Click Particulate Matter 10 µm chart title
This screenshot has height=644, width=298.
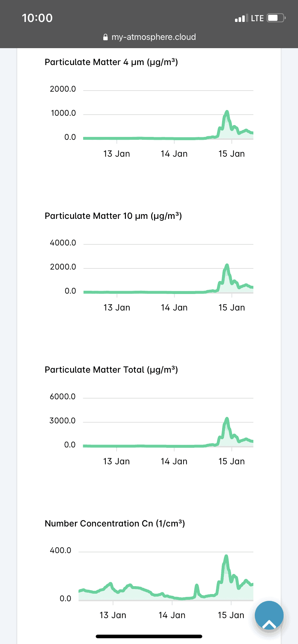(x=113, y=216)
